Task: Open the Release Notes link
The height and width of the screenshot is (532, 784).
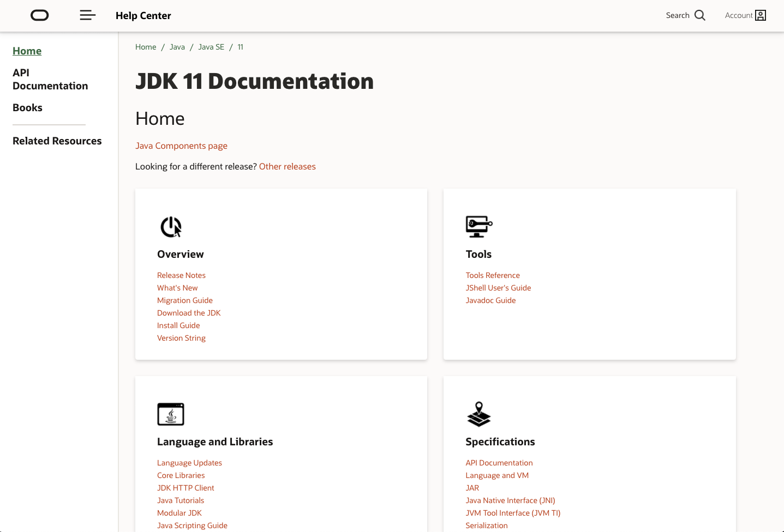Action: pyautogui.click(x=181, y=275)
